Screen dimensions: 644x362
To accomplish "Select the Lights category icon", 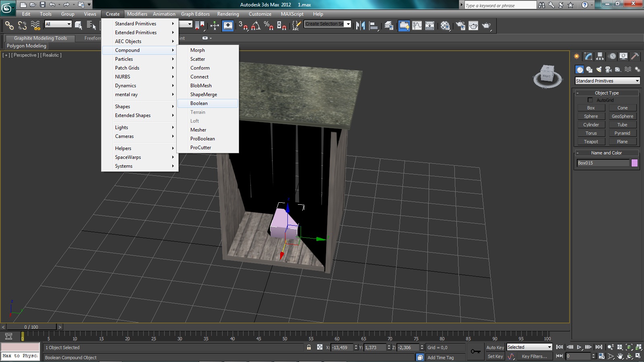I will [x=599, y=70].
